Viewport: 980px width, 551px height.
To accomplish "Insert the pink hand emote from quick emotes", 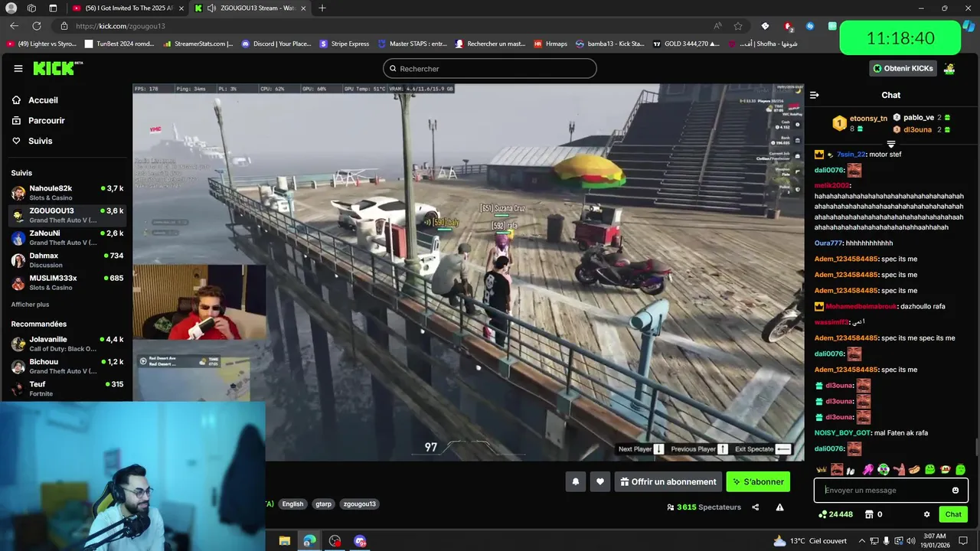I will click(868, 470).
